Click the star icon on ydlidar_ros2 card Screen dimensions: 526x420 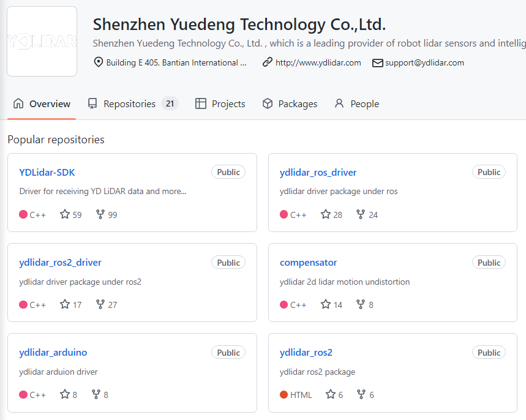coord(331,394)
